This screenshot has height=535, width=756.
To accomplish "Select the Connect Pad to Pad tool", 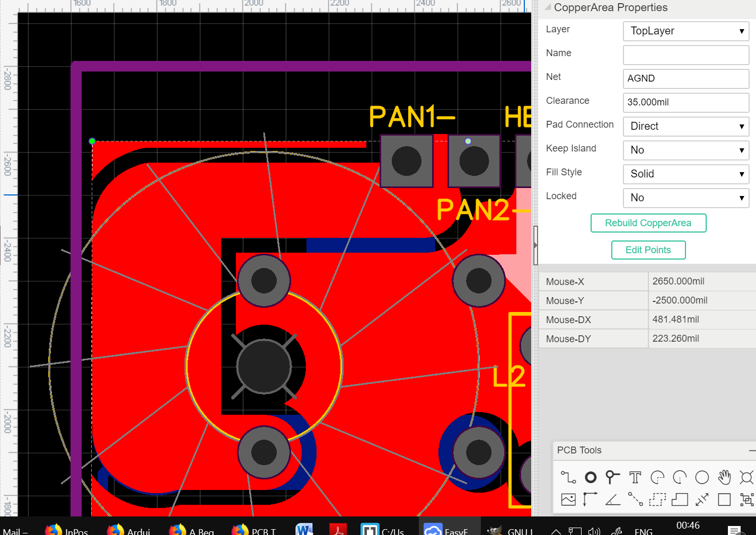I will [635, 500].
